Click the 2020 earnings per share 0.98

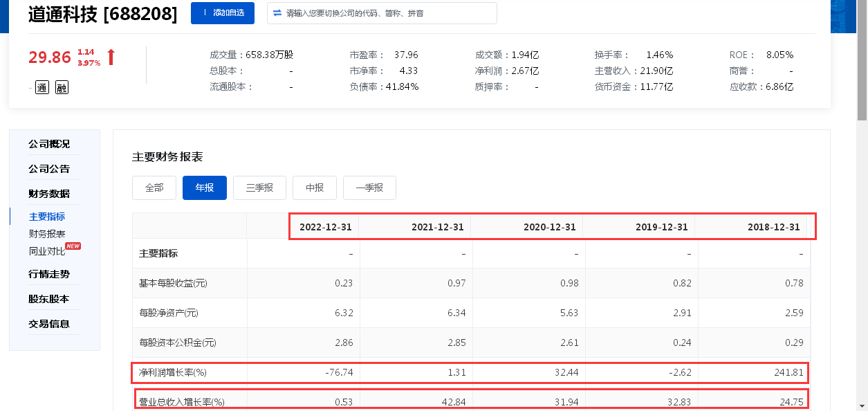point(569,283)
